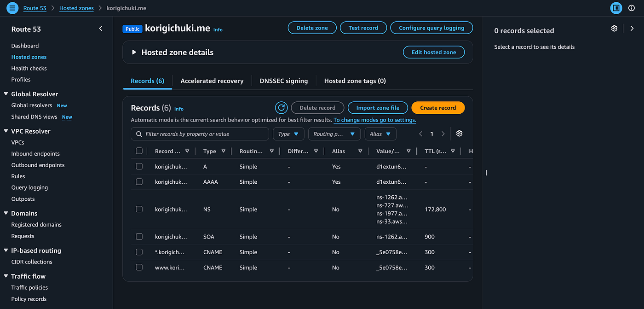This screenshot has width=644, height=309.
Task: Open Hosted zones breadcrumb link
Action: point(76,8)
